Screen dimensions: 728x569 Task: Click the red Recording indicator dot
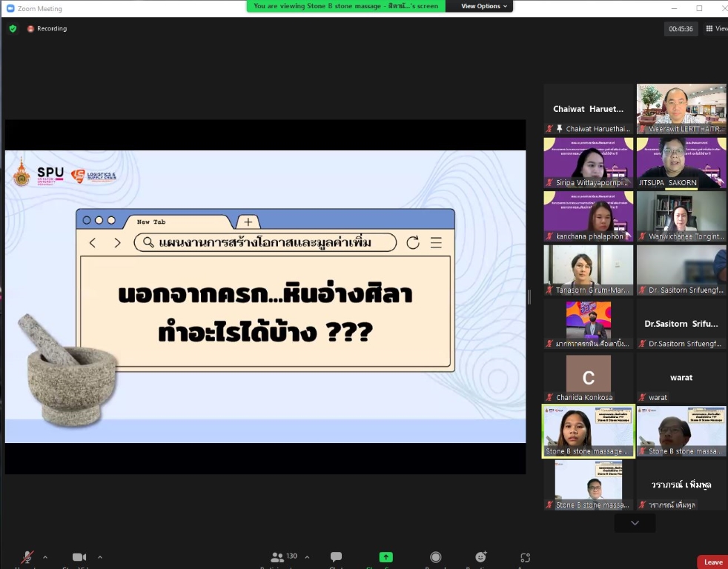pos(30,29)
